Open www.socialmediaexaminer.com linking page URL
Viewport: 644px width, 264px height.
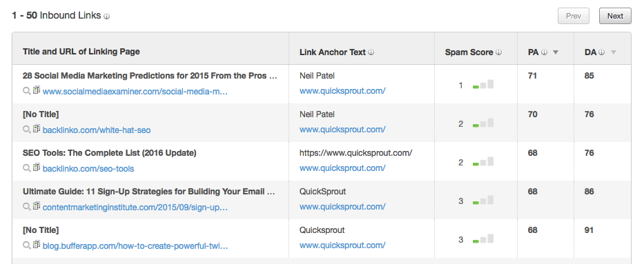135,92
